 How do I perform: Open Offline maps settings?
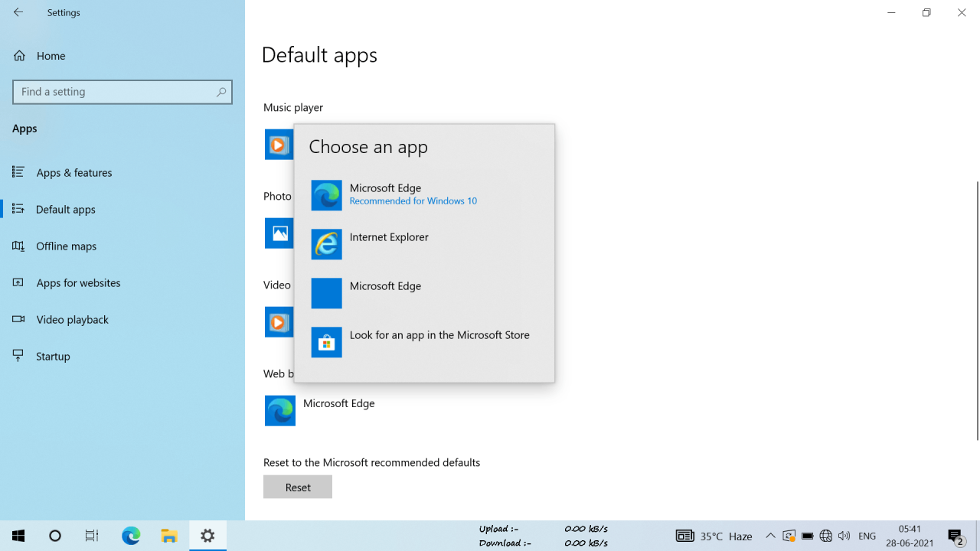(x=122, y=246)
